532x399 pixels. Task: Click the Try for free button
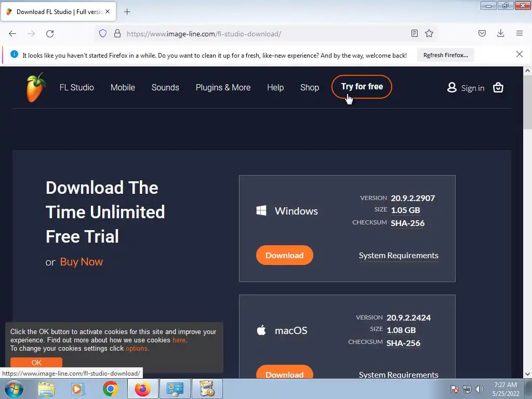(362, 87)
